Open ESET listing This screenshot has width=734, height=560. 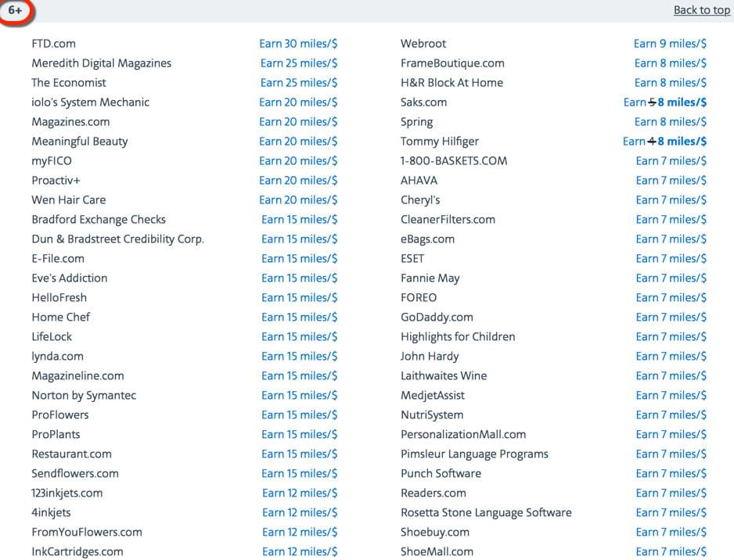[x=412, y=259]
